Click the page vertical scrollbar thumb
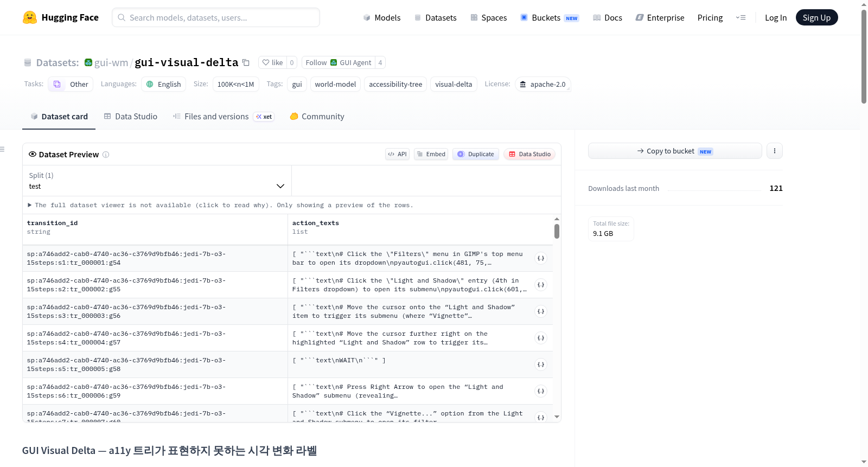This screenshot has width=868, height=467. pos(864,56)
